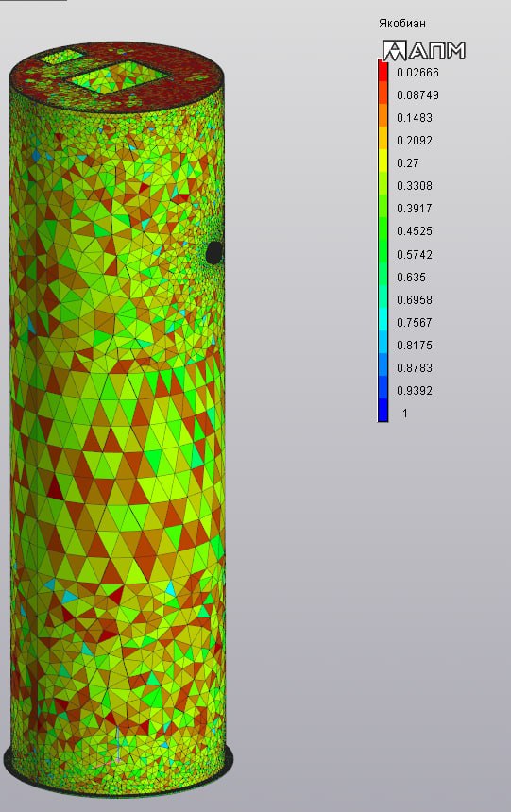Select the black circular hole on cylinder side

click(x=214, y=252)
